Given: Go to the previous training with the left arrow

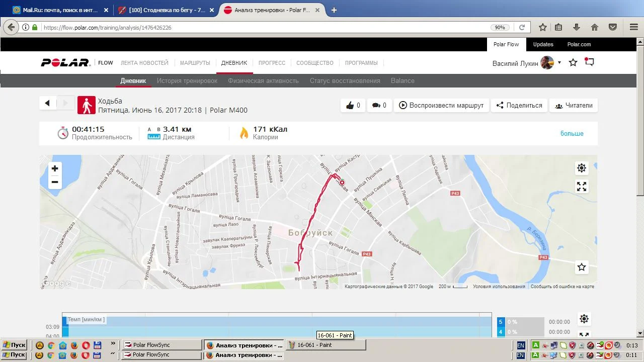Looking at the screenshot, I should (47, 103).
